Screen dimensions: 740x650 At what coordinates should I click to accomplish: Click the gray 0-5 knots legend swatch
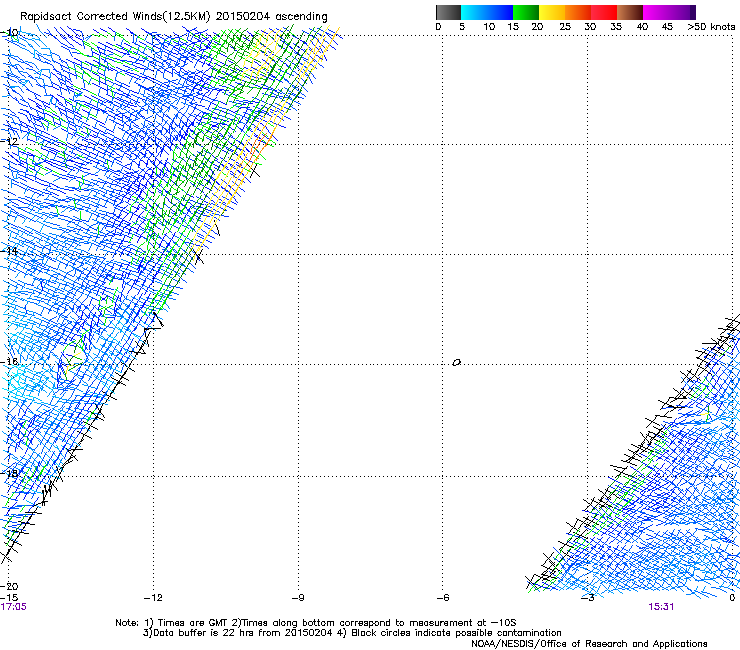click(x=448, y=12)
